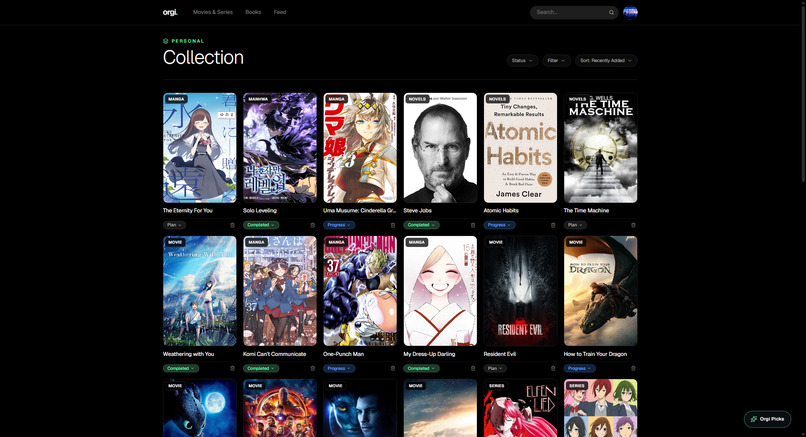Click the Resident Evil title
This screenshot has height=437, width=806.
[500, 354]
